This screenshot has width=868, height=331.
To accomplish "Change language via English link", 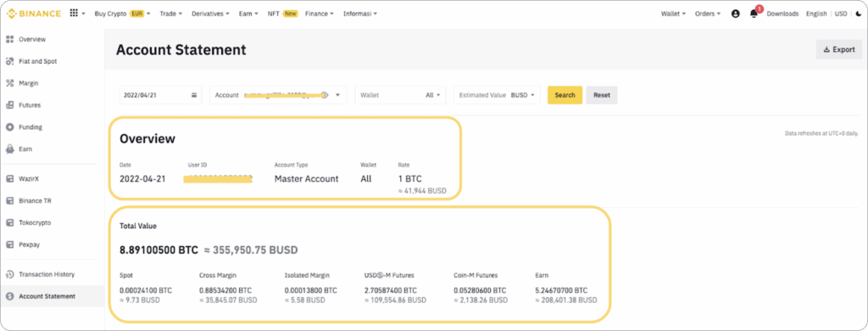I will pos(816,14).
